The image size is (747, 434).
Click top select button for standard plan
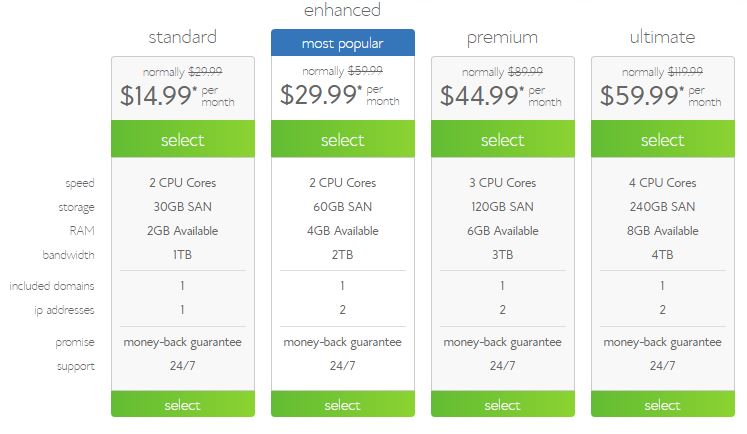tap(183, 139)
